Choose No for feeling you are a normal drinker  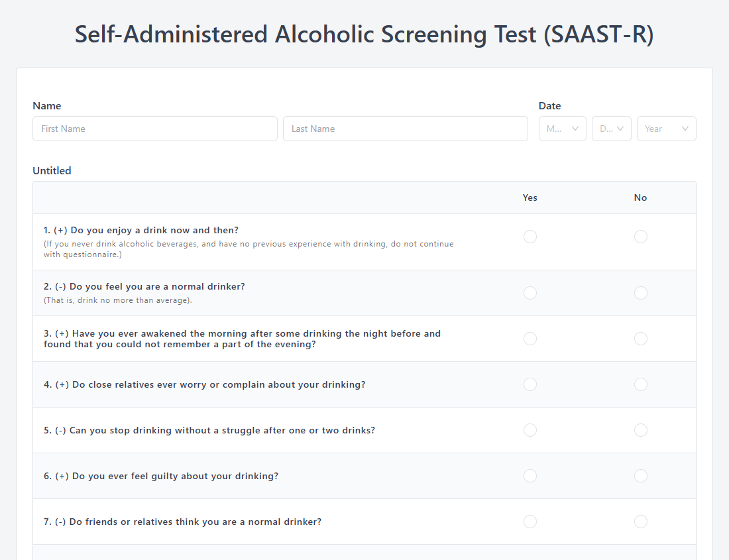tap(640, 293)
